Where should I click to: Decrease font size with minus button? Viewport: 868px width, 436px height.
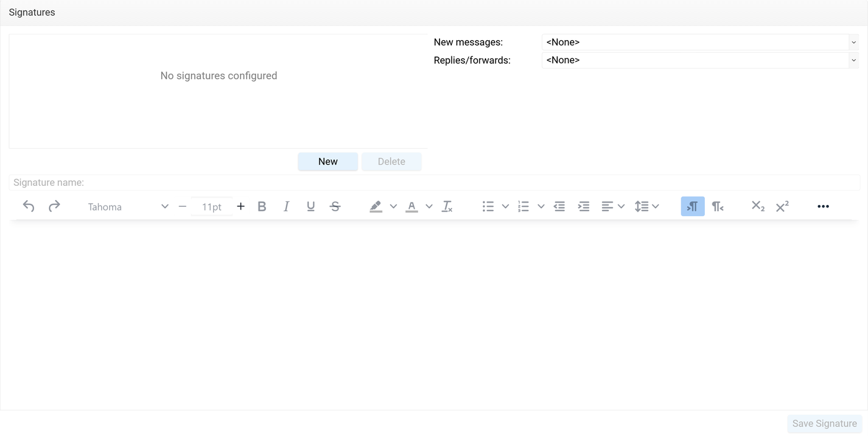tap(182, 206)
